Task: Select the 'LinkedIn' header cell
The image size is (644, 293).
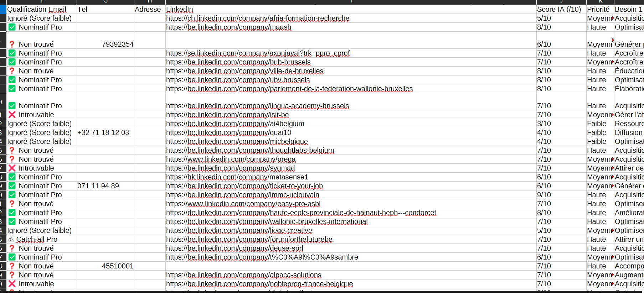Action: click(x=351, y=9)
